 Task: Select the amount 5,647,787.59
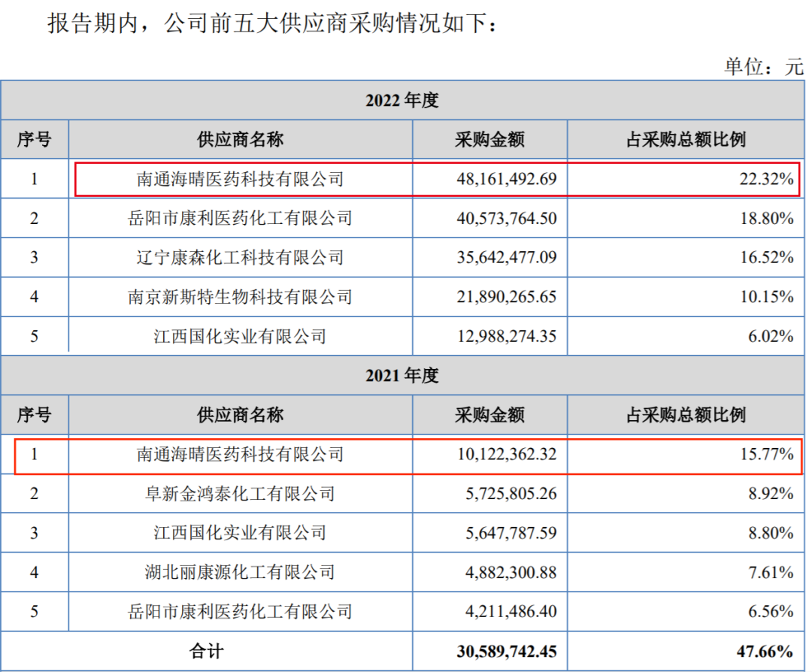[x=506, y=533]
